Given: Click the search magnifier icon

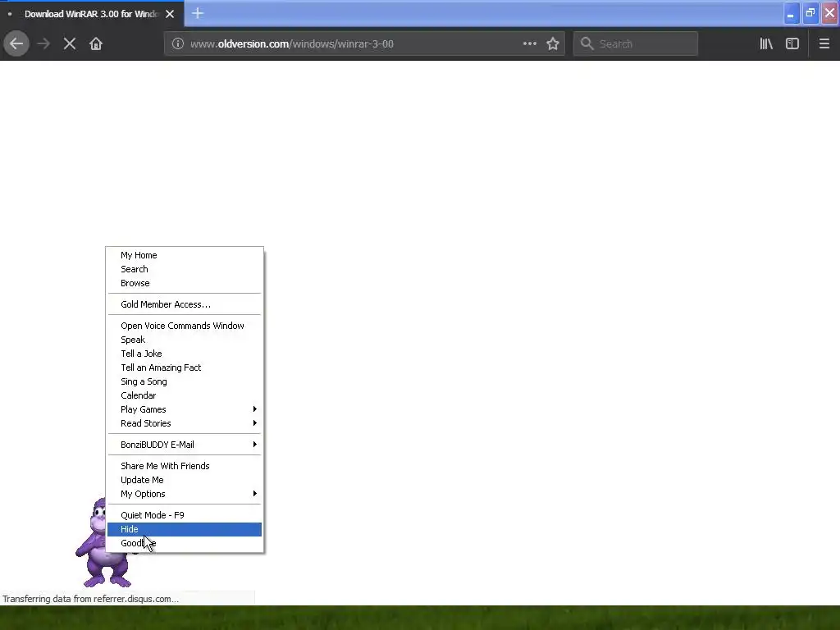Looking at the screenshot, I should click(587, 43).
